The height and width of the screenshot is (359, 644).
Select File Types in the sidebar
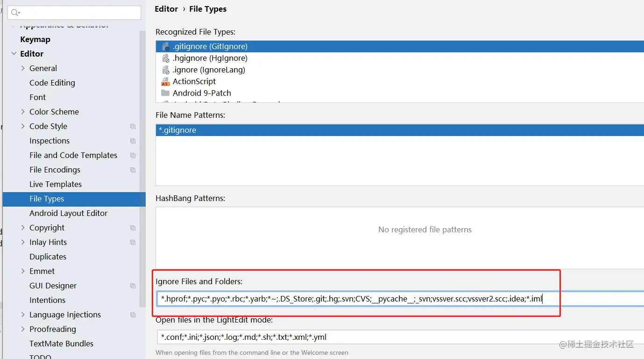tap(74, 199)
